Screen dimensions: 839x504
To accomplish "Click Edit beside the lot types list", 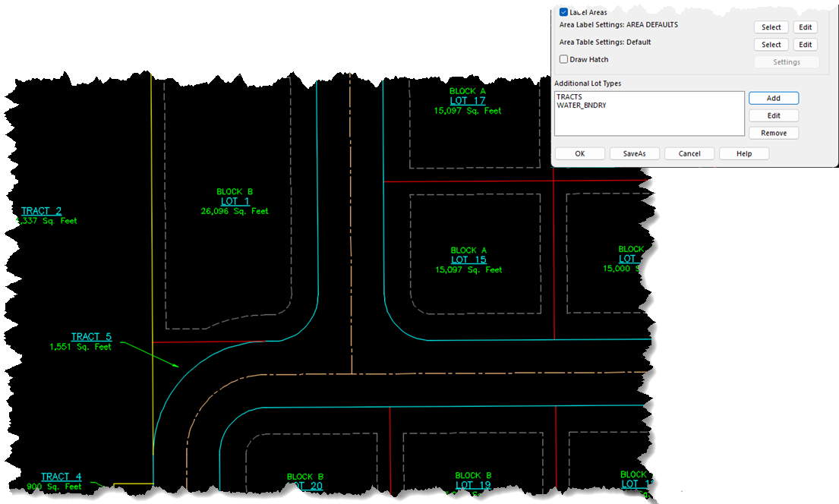I will [773, 115].
